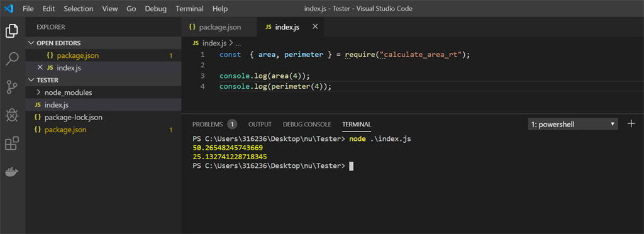
Task: Click the node .\index.js command text
Action: pyautogui.click(x=380, y=139)
